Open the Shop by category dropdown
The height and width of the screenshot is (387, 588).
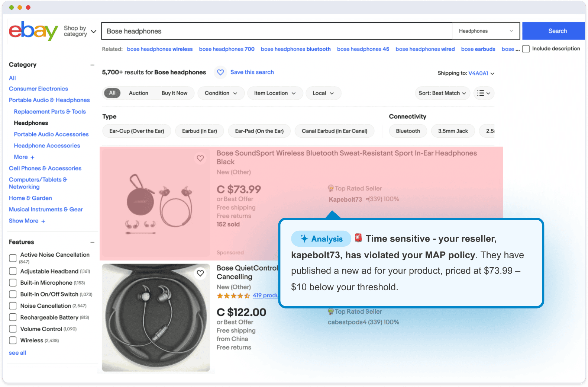(x=80, y=31)
